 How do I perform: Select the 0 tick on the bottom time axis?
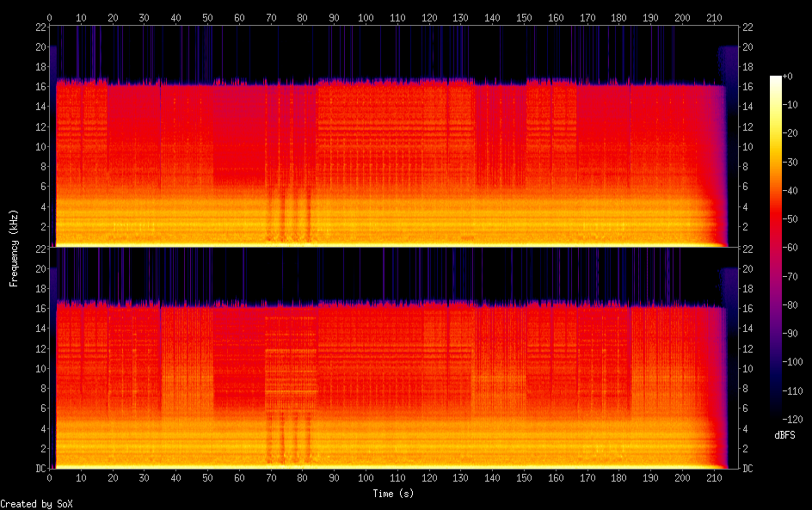(x=50, y=477)
